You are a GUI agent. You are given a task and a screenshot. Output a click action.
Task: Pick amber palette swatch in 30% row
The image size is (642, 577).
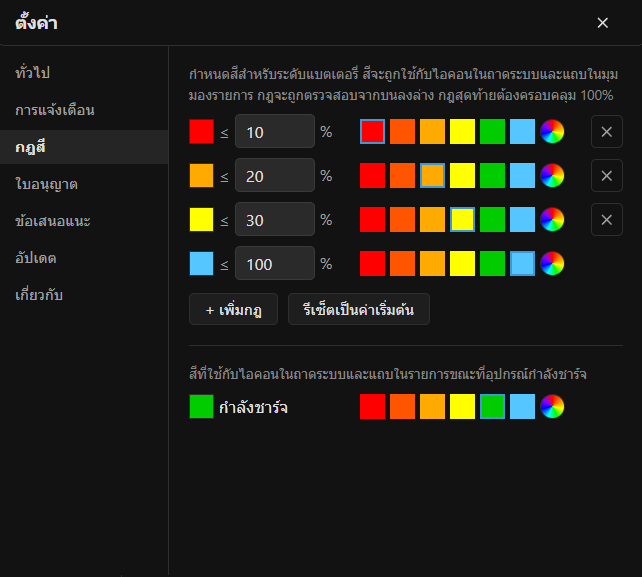[x=432, y=219]
